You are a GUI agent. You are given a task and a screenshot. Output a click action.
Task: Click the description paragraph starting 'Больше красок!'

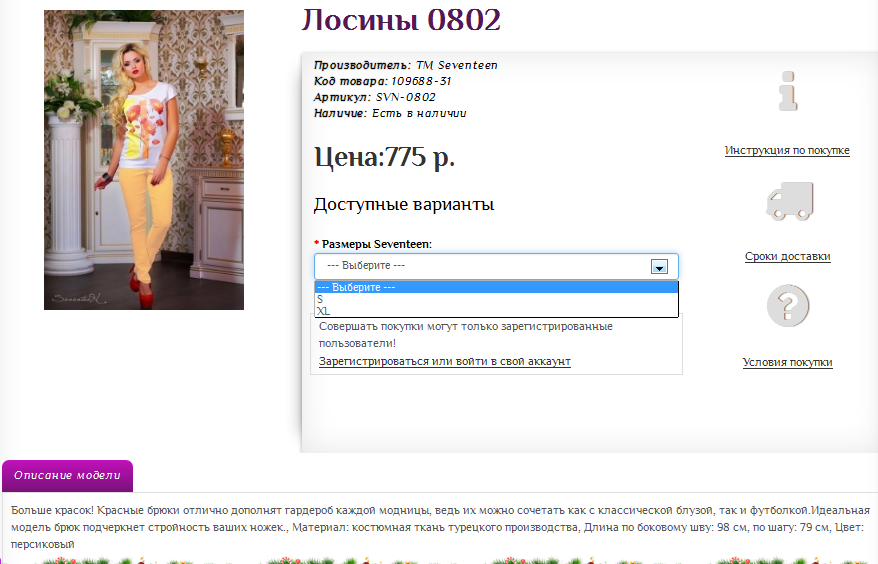pos(440,527)
